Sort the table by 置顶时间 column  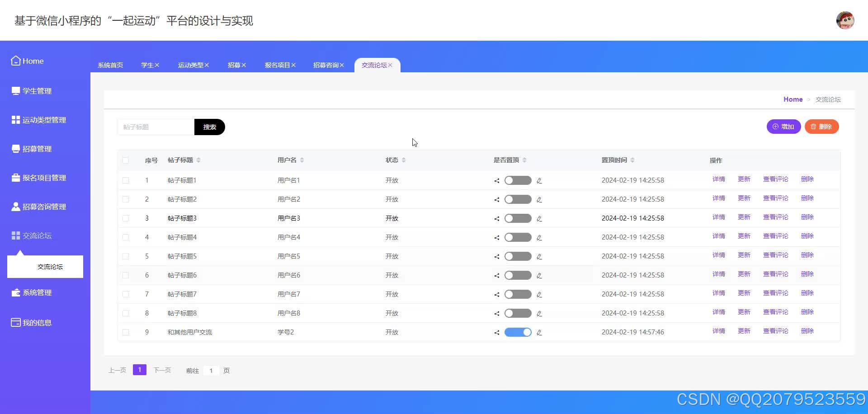tap(632, 160)
